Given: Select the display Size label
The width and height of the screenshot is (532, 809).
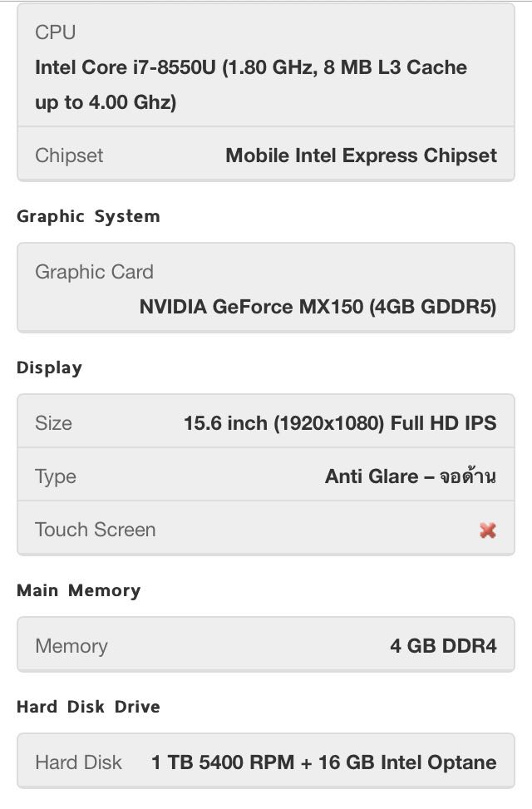Looking at the screenshot, I should click(53, 423).
